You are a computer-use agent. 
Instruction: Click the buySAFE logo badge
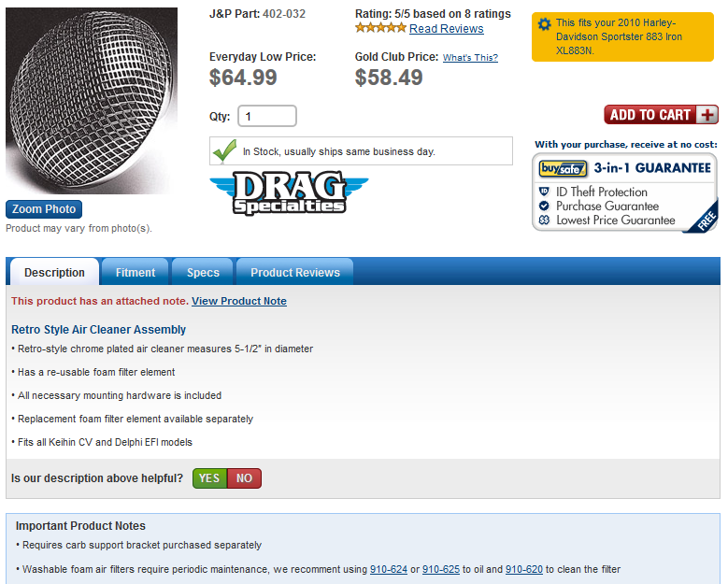(x=564, y=168)
